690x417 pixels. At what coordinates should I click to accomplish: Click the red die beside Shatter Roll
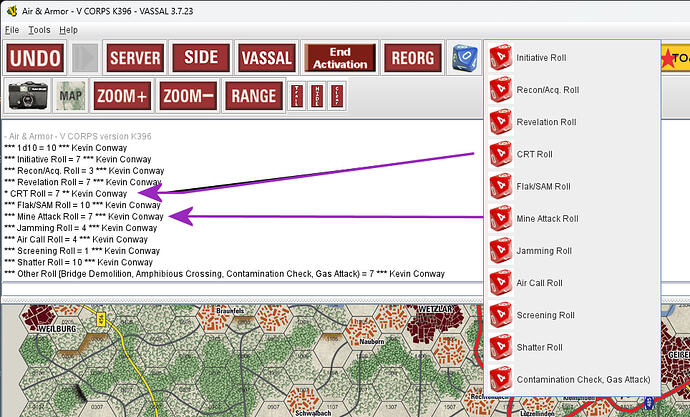[x=501, y=347]
